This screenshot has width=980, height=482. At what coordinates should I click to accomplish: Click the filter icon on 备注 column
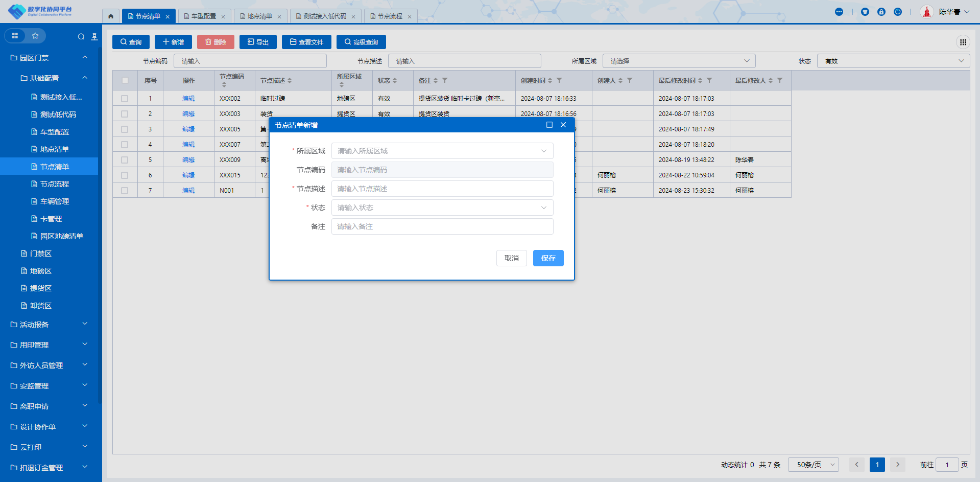point(445,81)
